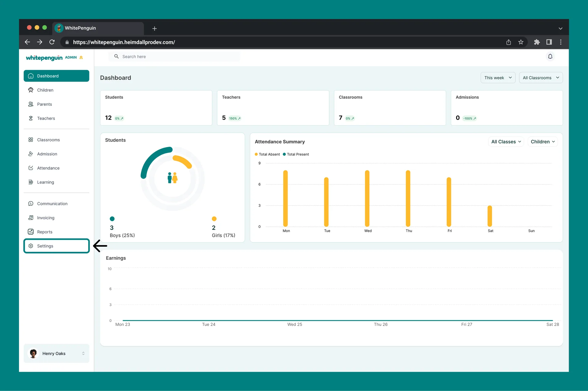Open the browser extensions puzzle icon
This screenshot has height=391, width=588.
tap(537, 42)
